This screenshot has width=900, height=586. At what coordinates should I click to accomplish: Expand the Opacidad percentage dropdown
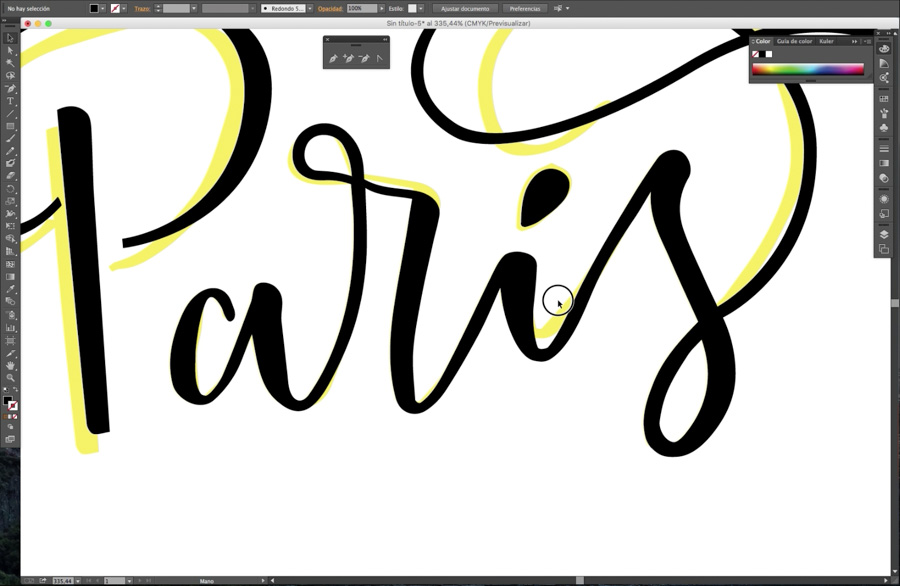tap(383, 8)
